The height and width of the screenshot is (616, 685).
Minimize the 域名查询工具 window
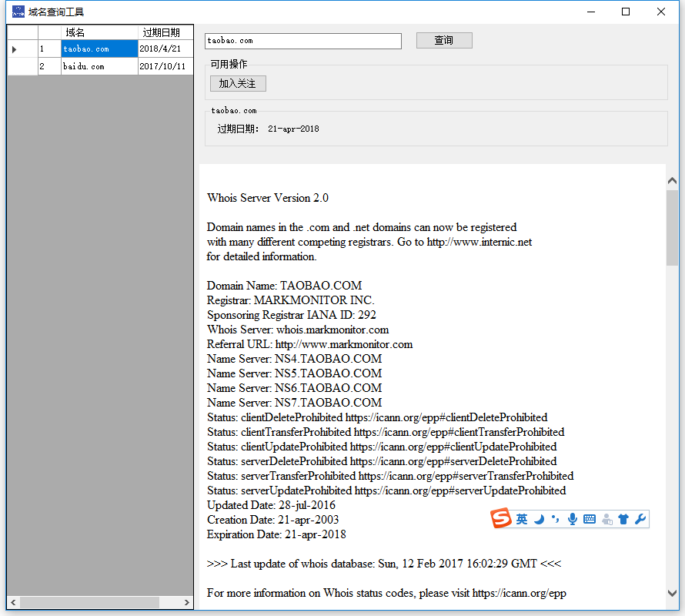click(x=591, y=12)
